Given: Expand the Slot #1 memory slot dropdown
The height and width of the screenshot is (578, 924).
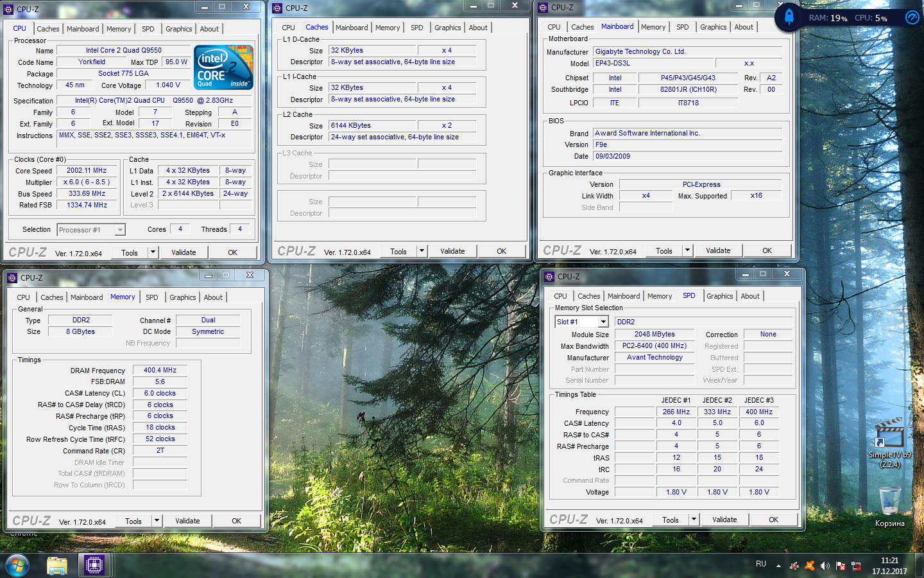Looking at the screenshot, I should pyautogui.click(x=603, y=322).
